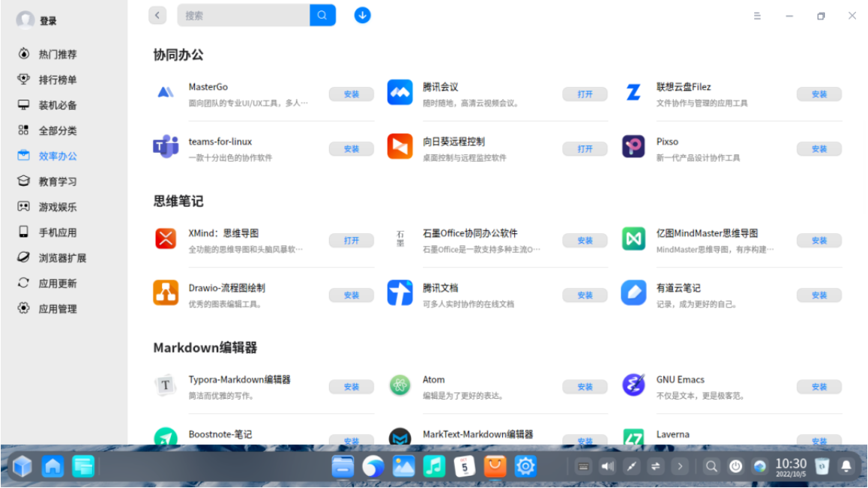Screen dimensions: 868x488
Task: Select 排行榜单 in the sidebar
Action: [x=58, y=79]
